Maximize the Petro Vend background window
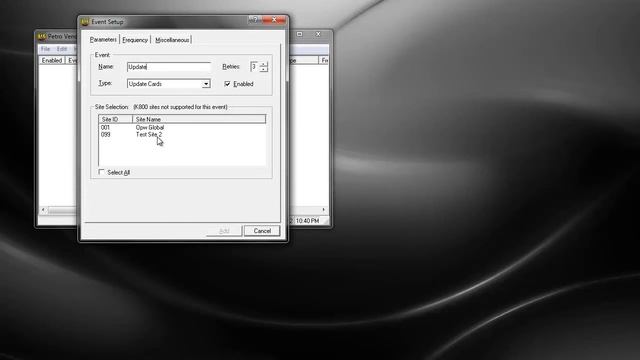 pyautogui.click(x=300, y=34)
